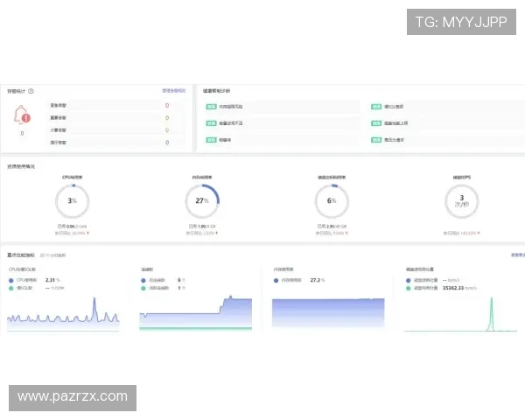Toggle the 35262.33 disk throughput legend dot

pos(408,287)
